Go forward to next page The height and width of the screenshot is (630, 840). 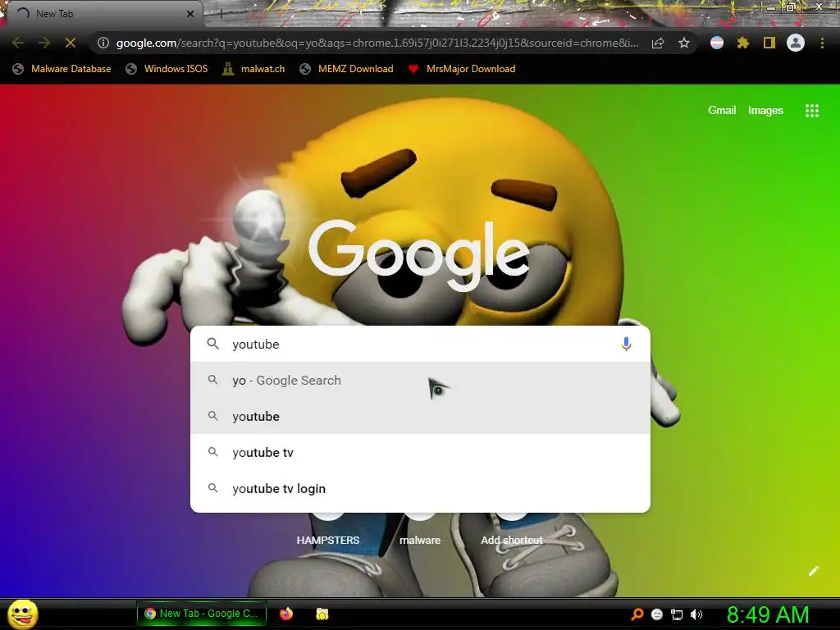coord(44,43)
